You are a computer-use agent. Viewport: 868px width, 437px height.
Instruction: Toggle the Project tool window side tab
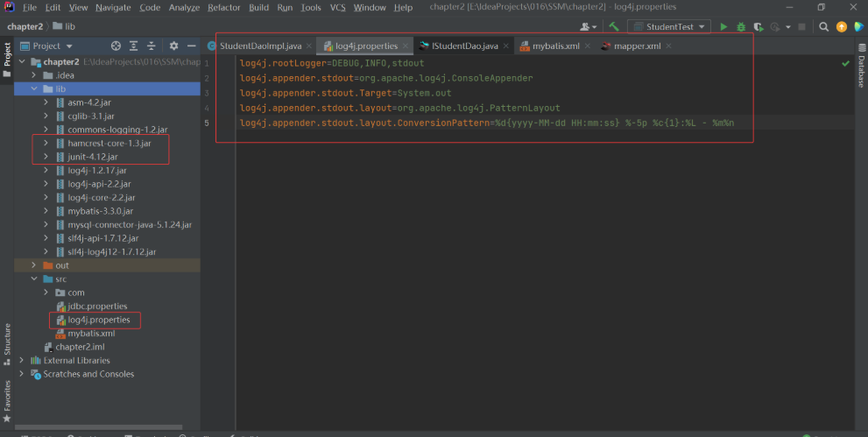[x=7, y=60]
